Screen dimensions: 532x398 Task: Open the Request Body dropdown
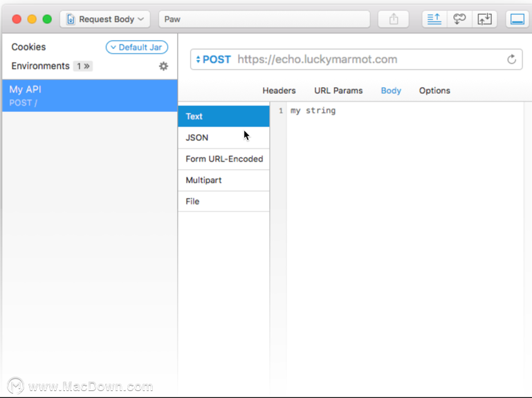[105, 19]
